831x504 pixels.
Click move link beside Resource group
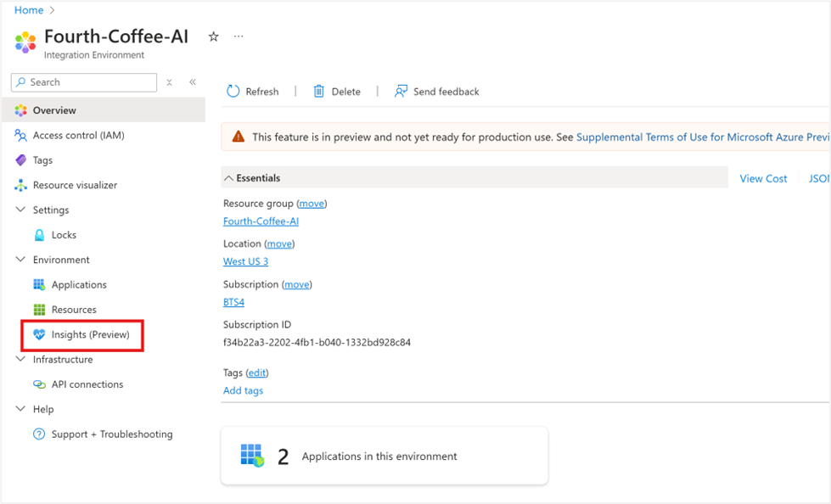(312, 204)
